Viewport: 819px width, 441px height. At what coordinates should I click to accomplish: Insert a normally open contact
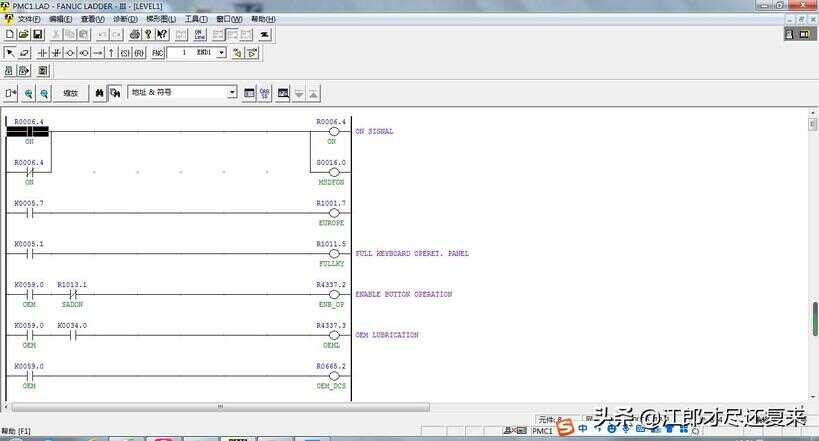click(x=42, y=53)
